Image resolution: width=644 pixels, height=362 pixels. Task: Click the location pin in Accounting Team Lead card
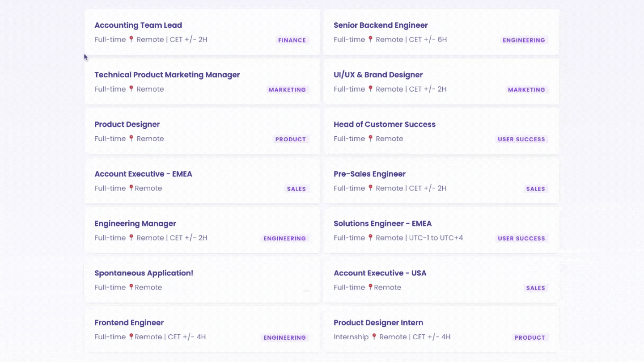131,39
